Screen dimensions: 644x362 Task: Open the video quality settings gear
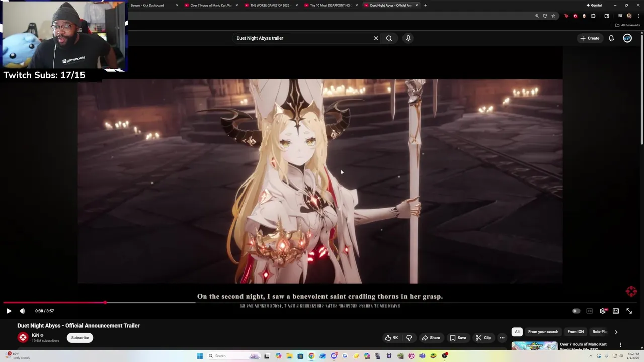click(603, 311)
